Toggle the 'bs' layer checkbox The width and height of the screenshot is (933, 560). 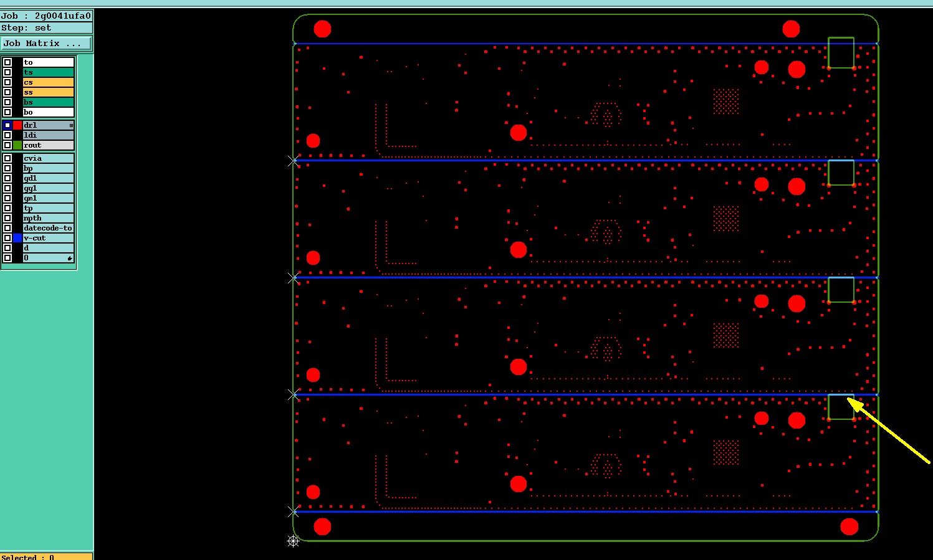pos(7,102)
